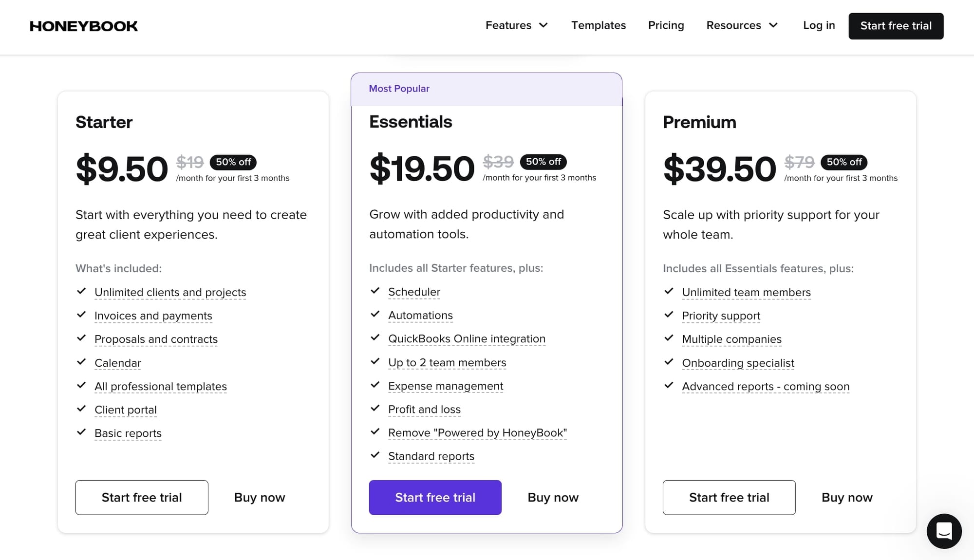Screen dimensions: 974x560
Task: Click the QuickBooks Online integration feature link
Action: tap(467, 338)
